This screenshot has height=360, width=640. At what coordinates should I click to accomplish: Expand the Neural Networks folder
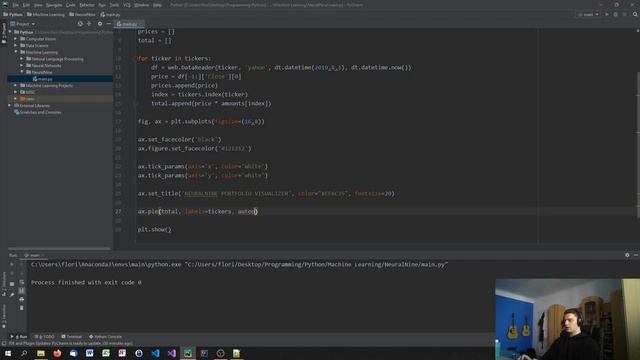click(22, 65)
